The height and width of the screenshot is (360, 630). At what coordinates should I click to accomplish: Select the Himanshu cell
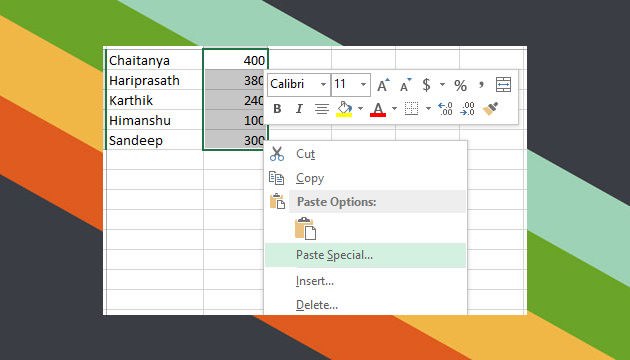[154, 120]
